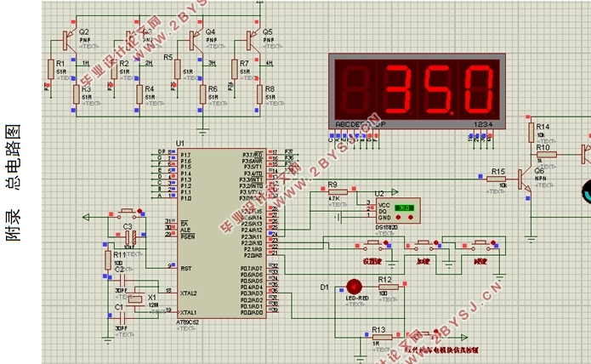Image resolution: width=591 pixels, height=364 pixels.
Task: Click the P1.7 pin label on U1
Action: point(186,155)
